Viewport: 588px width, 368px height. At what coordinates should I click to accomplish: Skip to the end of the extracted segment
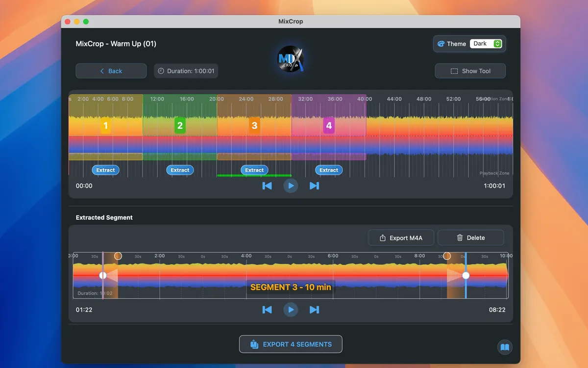tap(314, 310)
